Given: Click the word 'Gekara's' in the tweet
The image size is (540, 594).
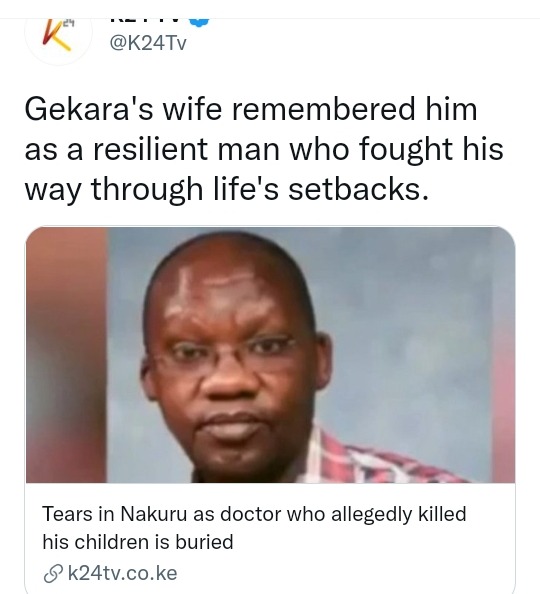Looking at the screenshot, I should click(89, 109).
